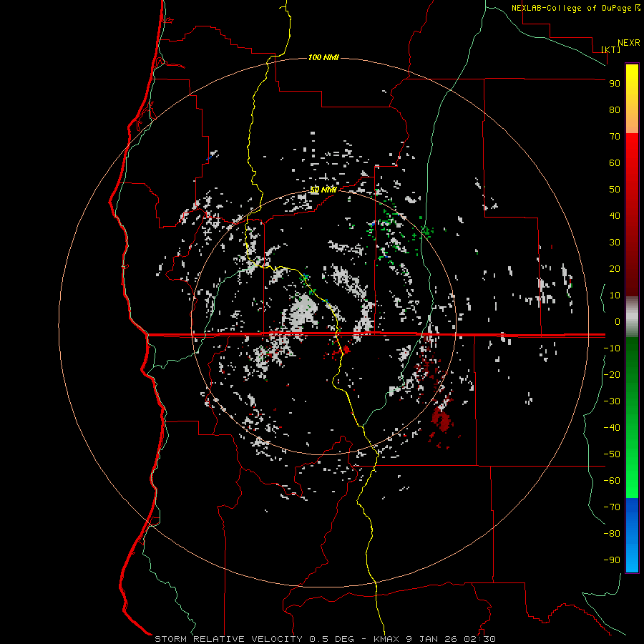Click the -30 scale label
This screenshot has width=644, height=644.
point(612,401)
